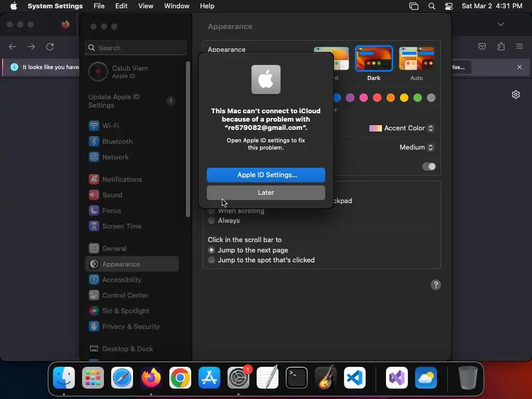Open Spotlight search in menu bar
The height and width of the screenshot is (399, 532).
pyautogui.click(x=432, y=6)
